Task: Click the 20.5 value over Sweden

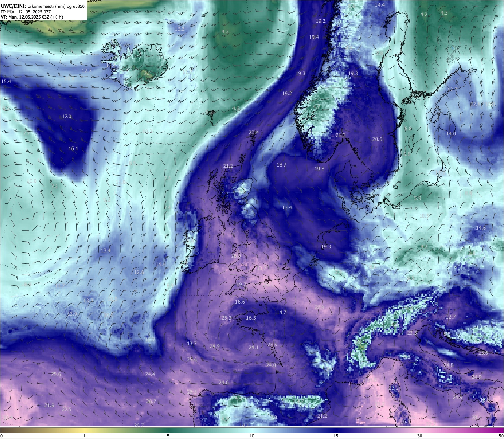Action: 377,139
